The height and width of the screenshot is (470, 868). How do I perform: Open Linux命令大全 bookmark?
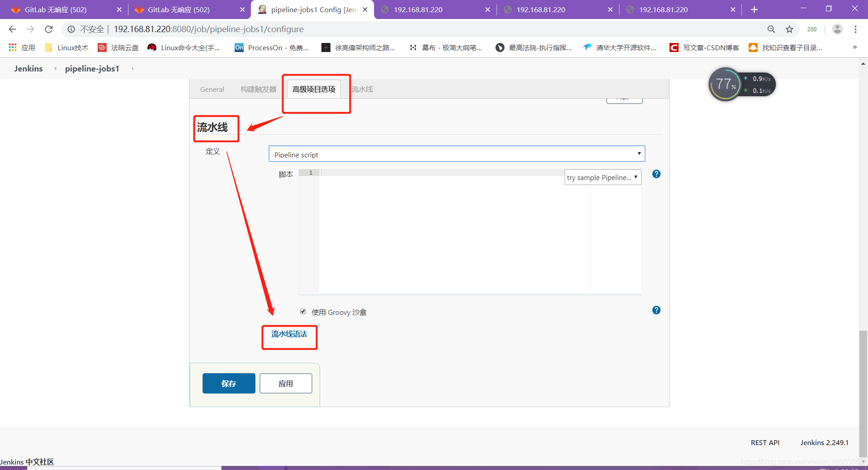tap(184, 47)
